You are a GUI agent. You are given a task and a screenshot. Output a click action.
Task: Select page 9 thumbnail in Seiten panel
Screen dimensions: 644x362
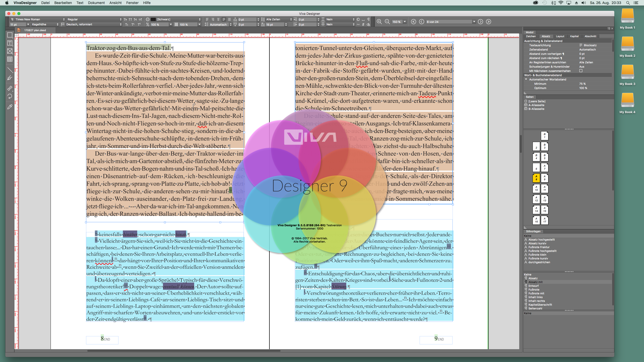pyautogui.click(x=545, y=178)
